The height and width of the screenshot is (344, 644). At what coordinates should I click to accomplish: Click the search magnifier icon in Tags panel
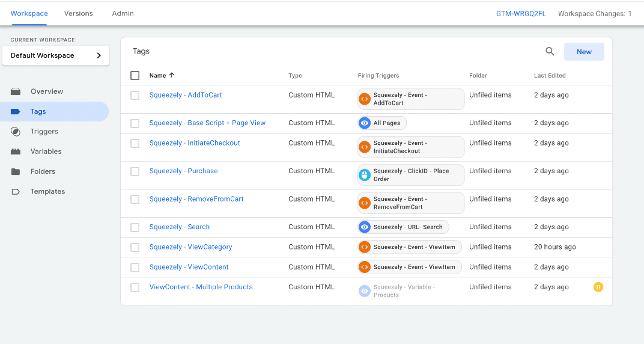[x=550, y=52]
